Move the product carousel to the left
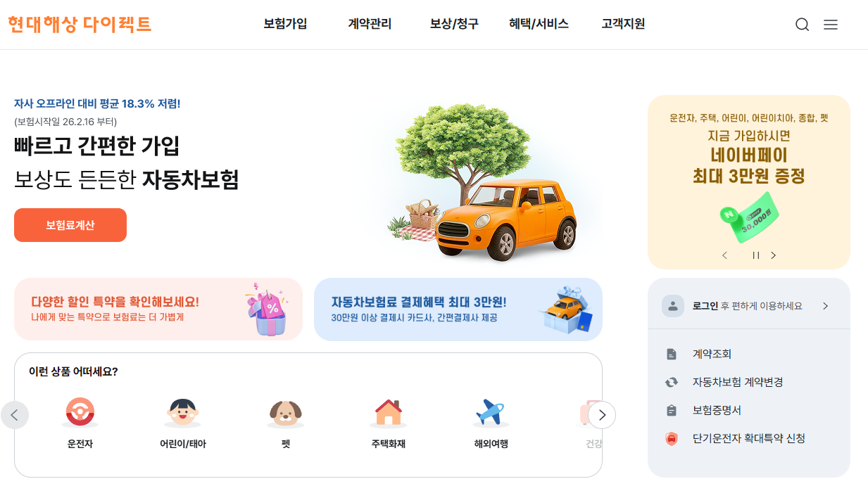The width and height of the screenshot is (868, 498). click(x=15, y=415)
